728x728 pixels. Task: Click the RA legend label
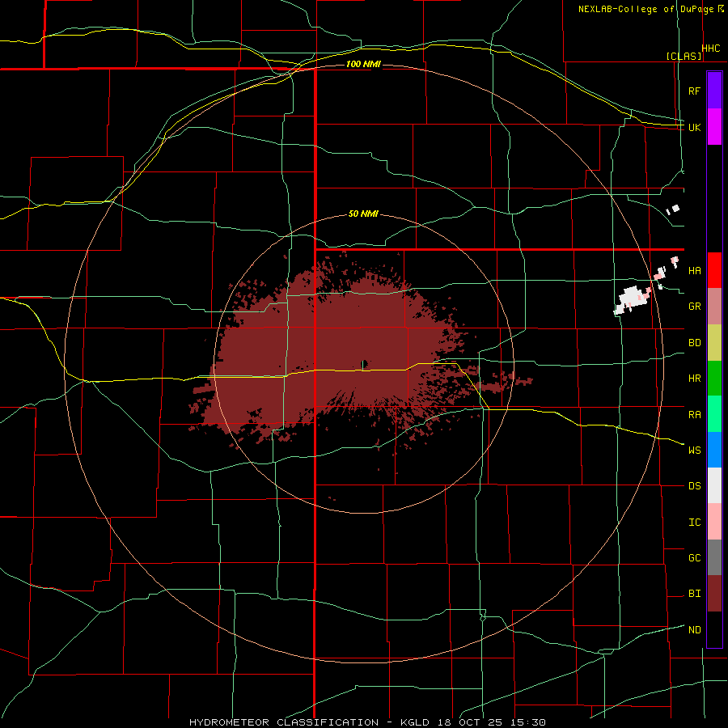(694, 415)
